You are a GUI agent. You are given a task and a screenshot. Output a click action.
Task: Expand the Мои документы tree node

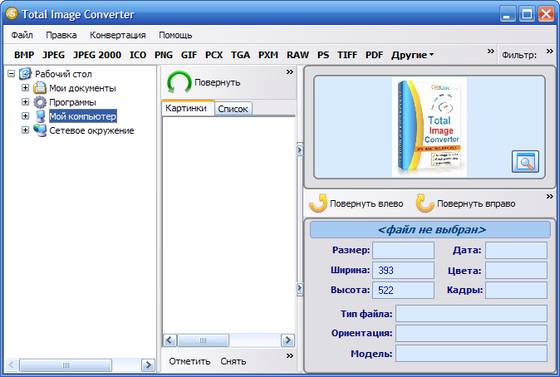point(25,87)
